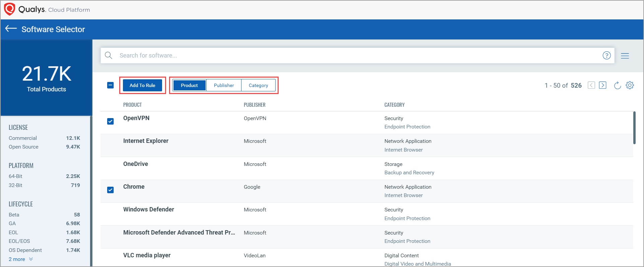Click Backup and Recovery category text

click(x=409, y=173)
